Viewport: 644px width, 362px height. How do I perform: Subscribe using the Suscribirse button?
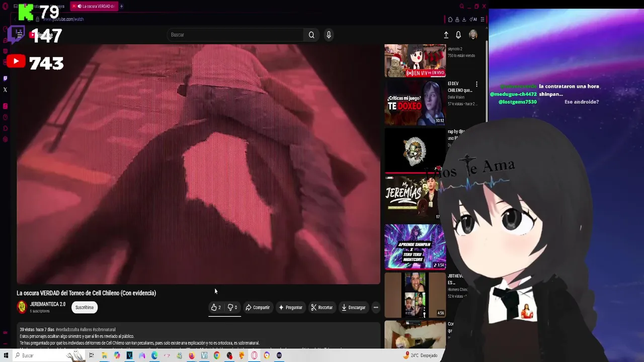[85, 307]
